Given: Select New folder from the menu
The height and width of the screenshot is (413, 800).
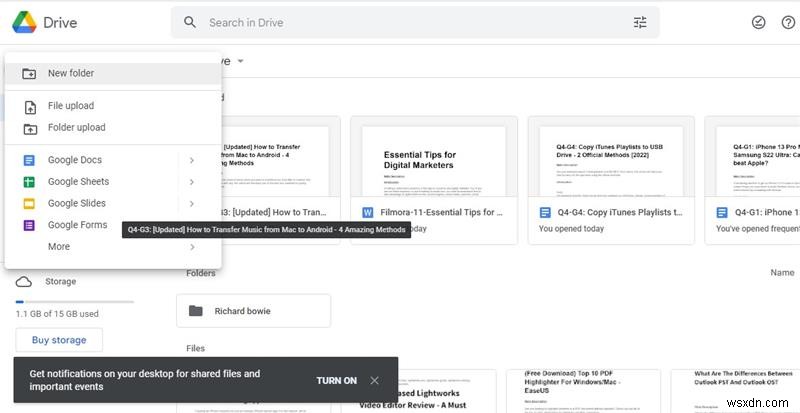Looking at the screenshot, I should 113,74.
